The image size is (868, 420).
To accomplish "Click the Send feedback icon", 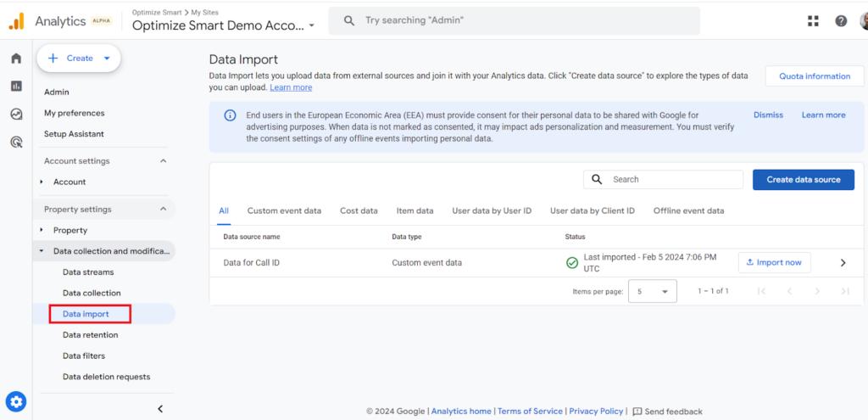I will click(637, 412).
